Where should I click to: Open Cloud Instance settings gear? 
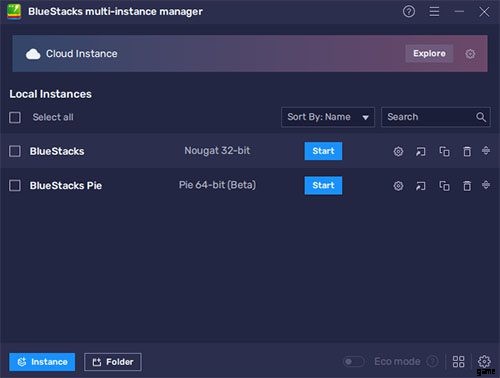pyautogui.click(x=470, y=54)
